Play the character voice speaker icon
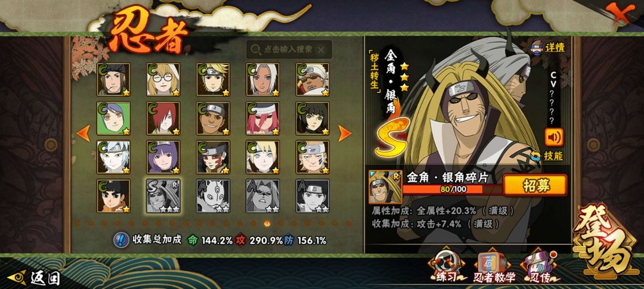This screenshot has height=289, width=644. 554,137
